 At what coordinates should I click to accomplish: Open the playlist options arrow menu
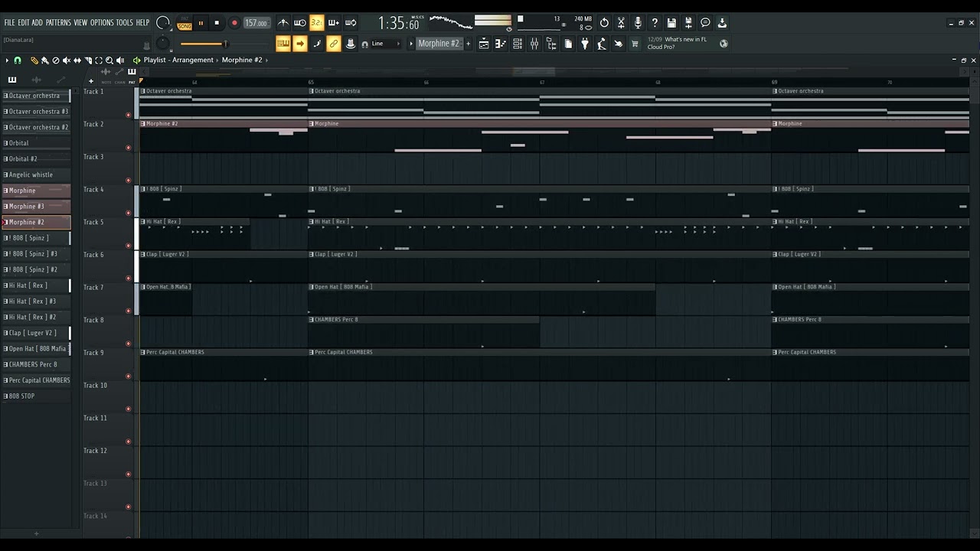click(x=7, y=60)
